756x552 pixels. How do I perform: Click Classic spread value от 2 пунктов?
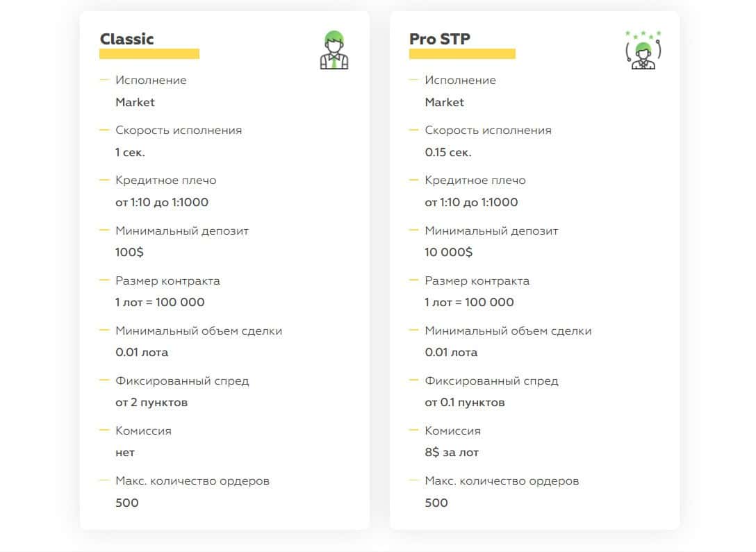tap(151, 402)
